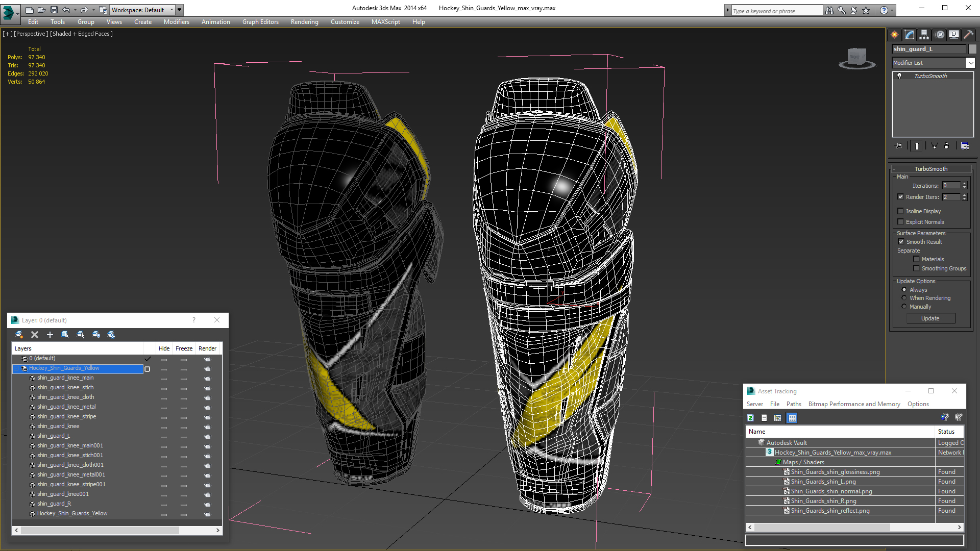Click the Redo arrow icon
The width and height of the screenshot is (980, 551).
tap(84, 10)
